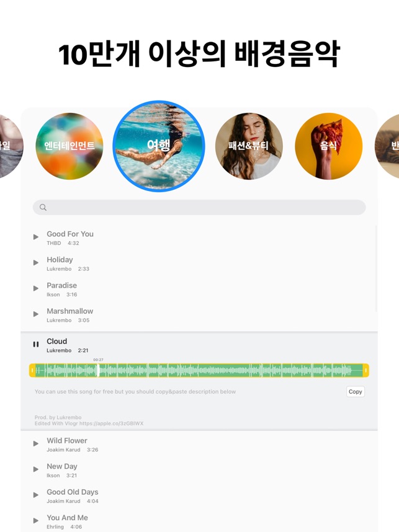Screen dimensions: 399x532
Task: Select the 엔터테인먼트 music category
Action: point(69,146)
